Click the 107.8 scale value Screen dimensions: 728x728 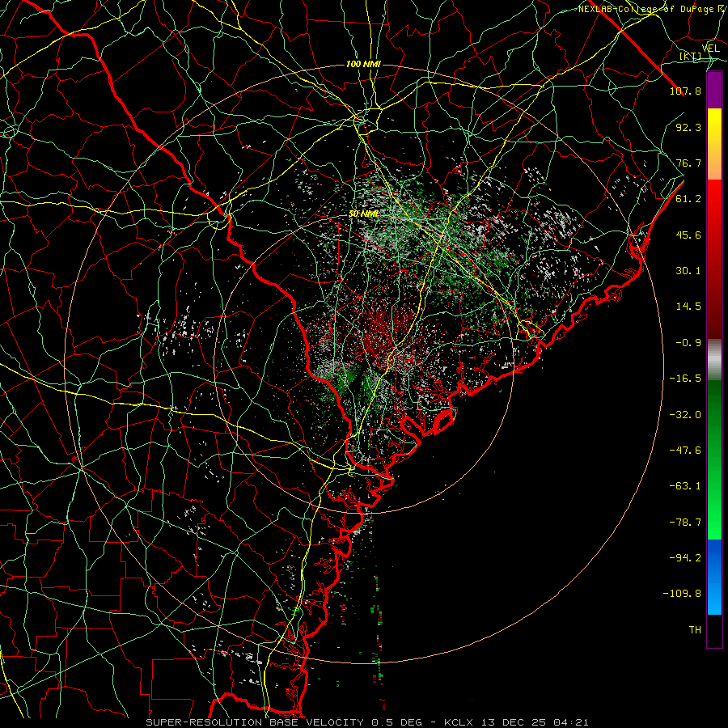685,91
